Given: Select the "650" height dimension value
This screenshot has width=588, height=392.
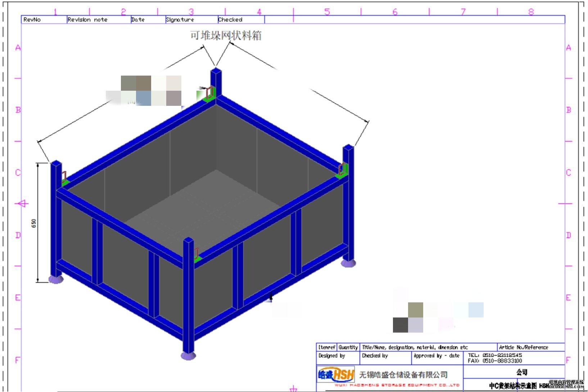Looking at the screenshot, I should (x=34, y=223).
